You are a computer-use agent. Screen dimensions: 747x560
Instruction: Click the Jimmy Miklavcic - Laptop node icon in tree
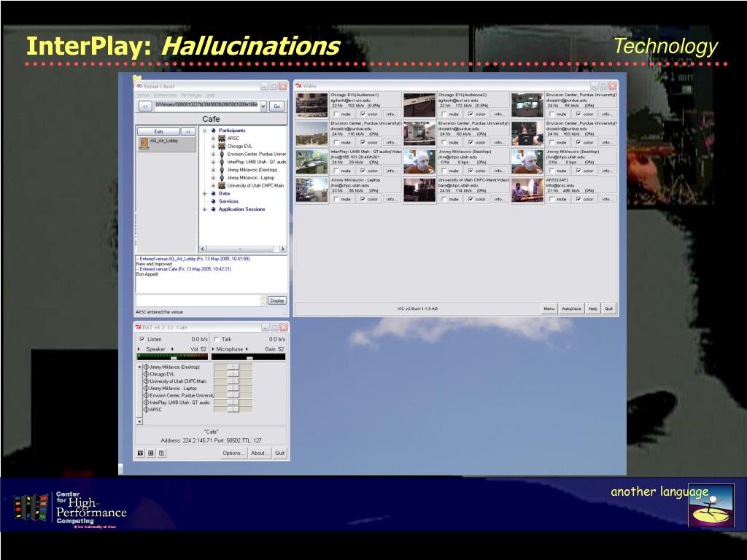click(222, 178)
